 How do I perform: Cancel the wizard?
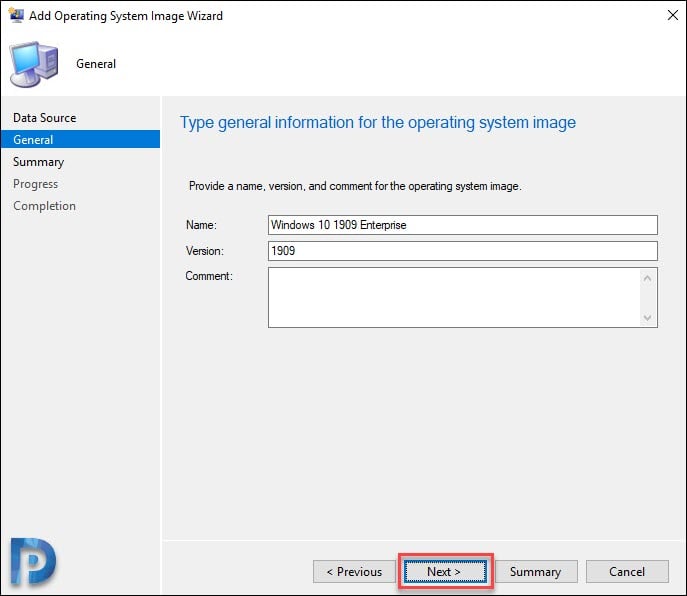pyautogui.click(x=627, y=571)
